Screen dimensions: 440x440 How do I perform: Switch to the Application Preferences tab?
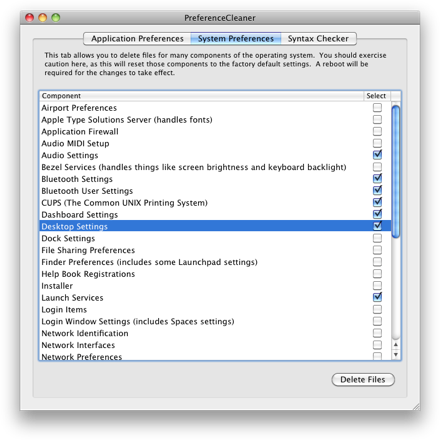137,39
